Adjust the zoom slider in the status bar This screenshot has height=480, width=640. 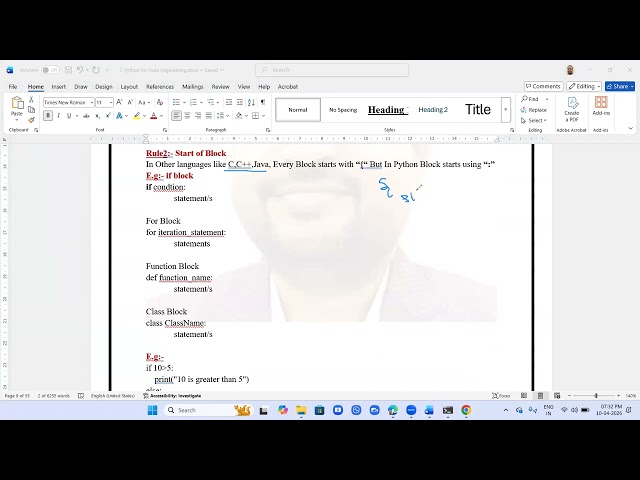tap(596, 396)
